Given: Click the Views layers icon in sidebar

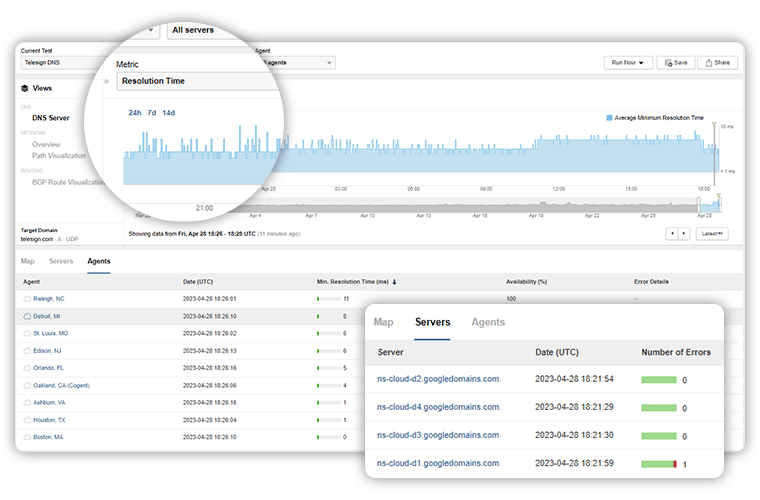Looking at the screenshot, I should click(25, 88).
